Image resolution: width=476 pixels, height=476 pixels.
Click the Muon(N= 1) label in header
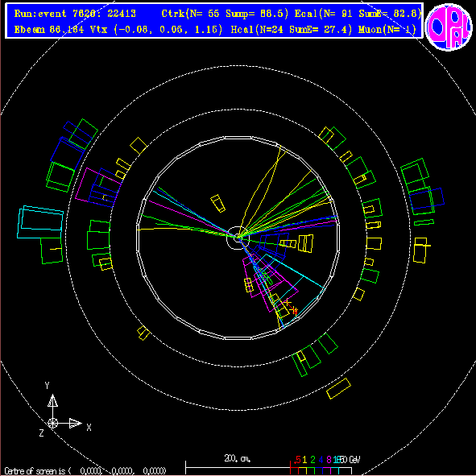click(387, 30)
